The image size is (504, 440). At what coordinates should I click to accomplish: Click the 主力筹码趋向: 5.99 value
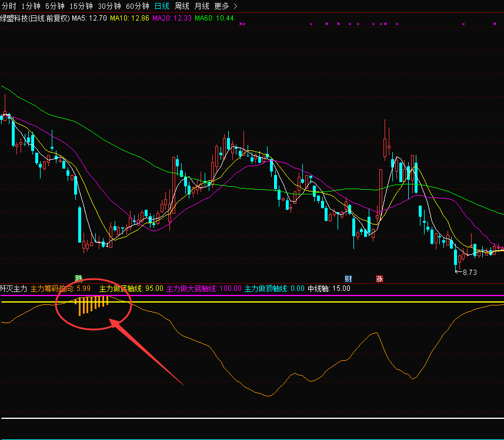point(61,288)
